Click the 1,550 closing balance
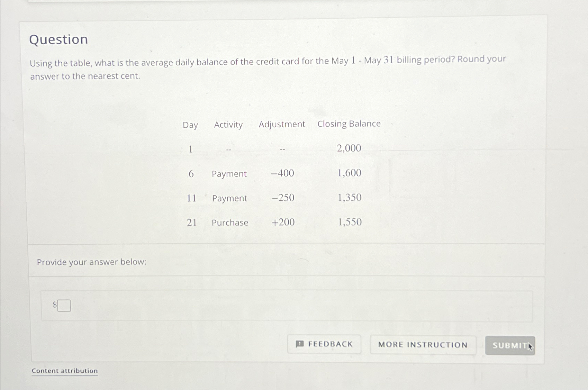This screenshot has height=390, width=588. 350,222
